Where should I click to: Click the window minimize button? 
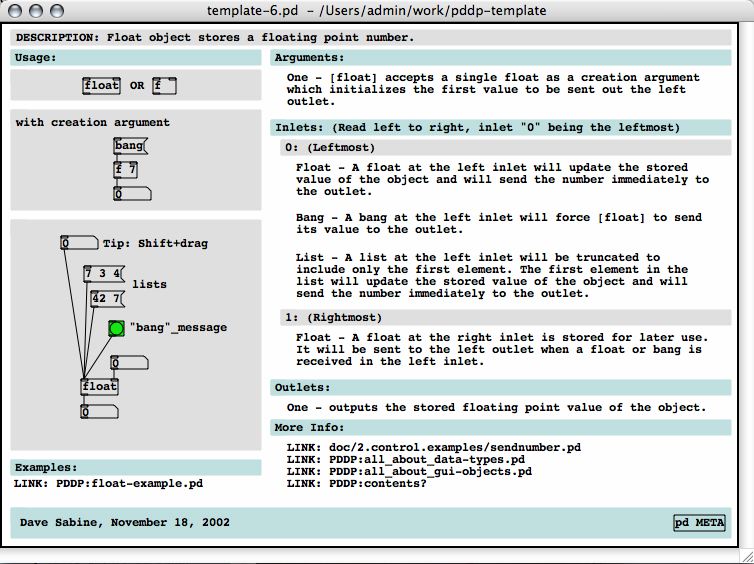pos(36,11)
